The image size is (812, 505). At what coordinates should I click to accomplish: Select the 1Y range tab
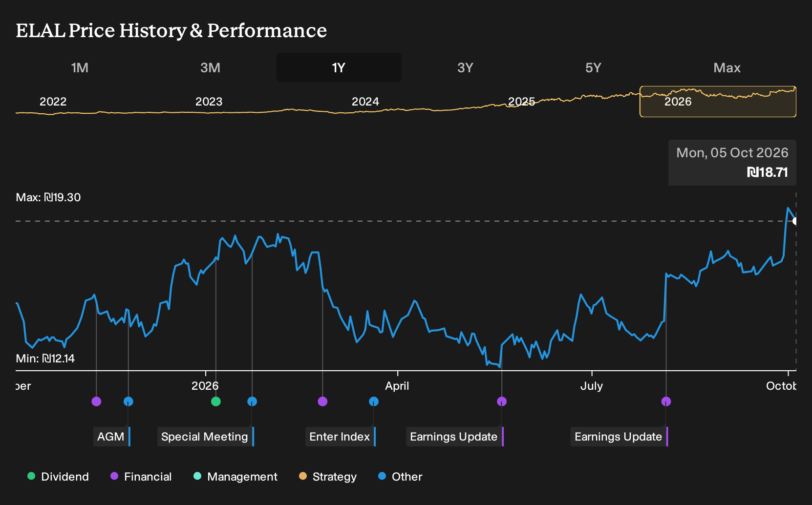point(339,67)
